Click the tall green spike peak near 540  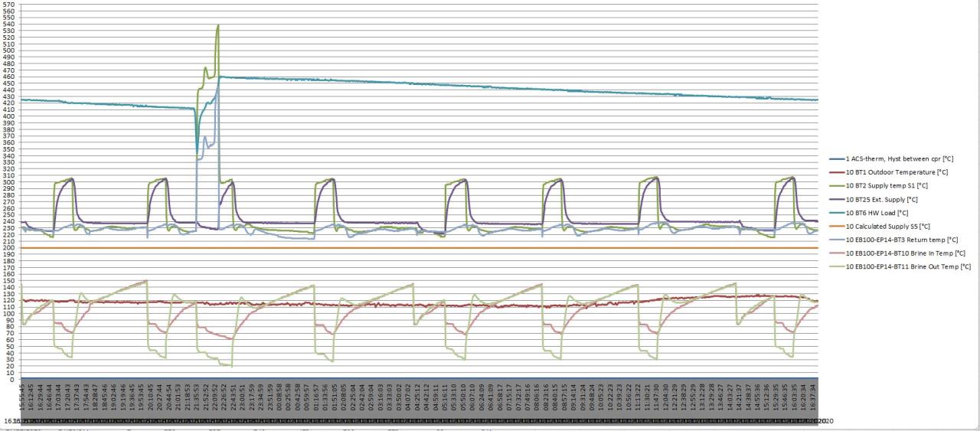point(218,25)
